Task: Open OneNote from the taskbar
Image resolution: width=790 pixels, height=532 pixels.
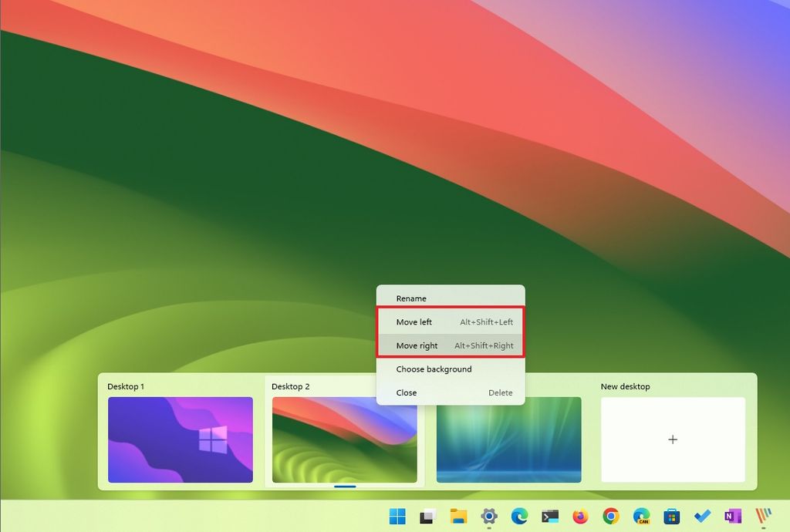Action: (x=731, y=516)
